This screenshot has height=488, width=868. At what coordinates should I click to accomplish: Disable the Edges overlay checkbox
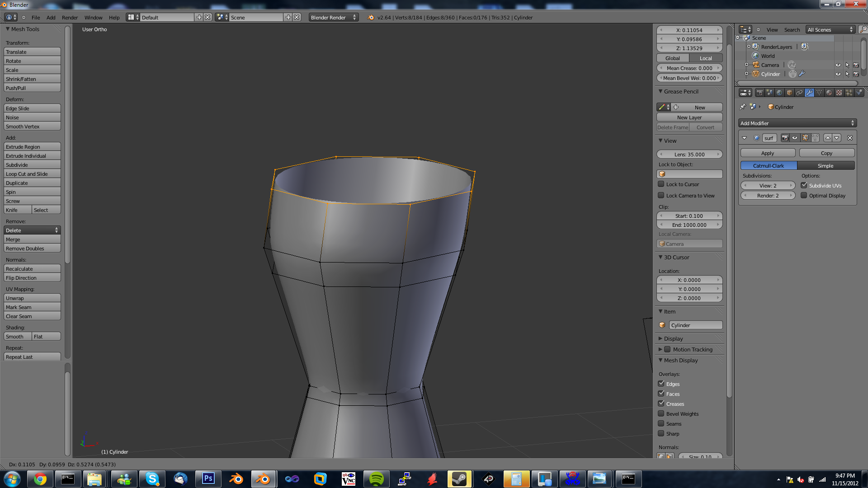click(661, 384)
